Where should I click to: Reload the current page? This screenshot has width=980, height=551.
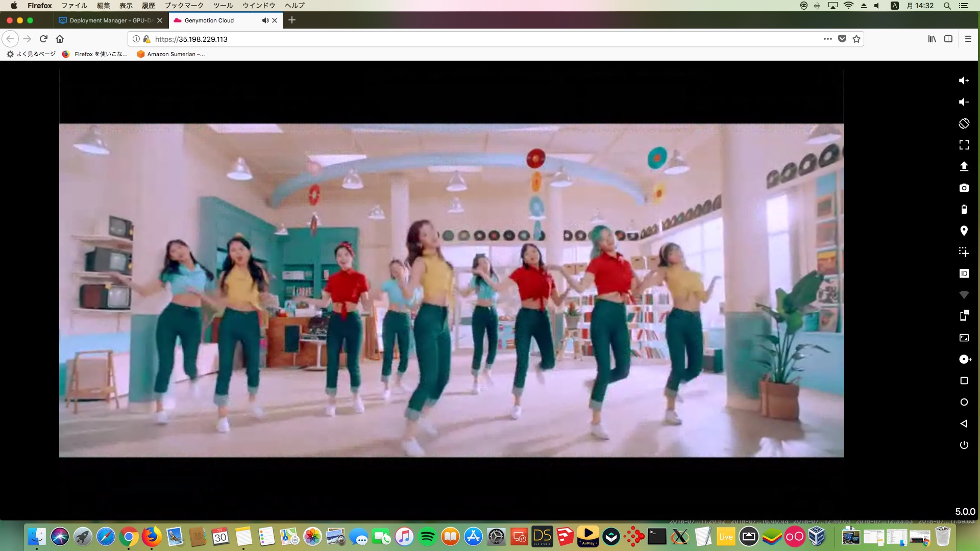coord(43,39)
